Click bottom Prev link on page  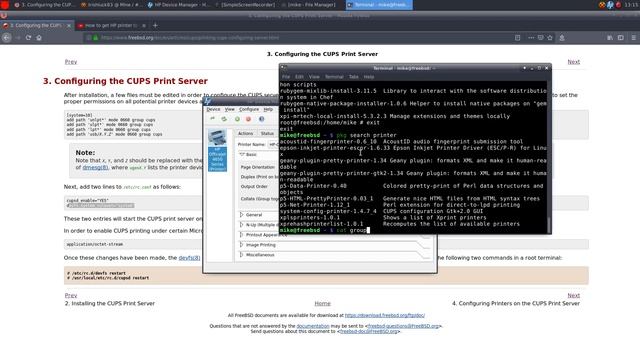(x=71, y=296)
